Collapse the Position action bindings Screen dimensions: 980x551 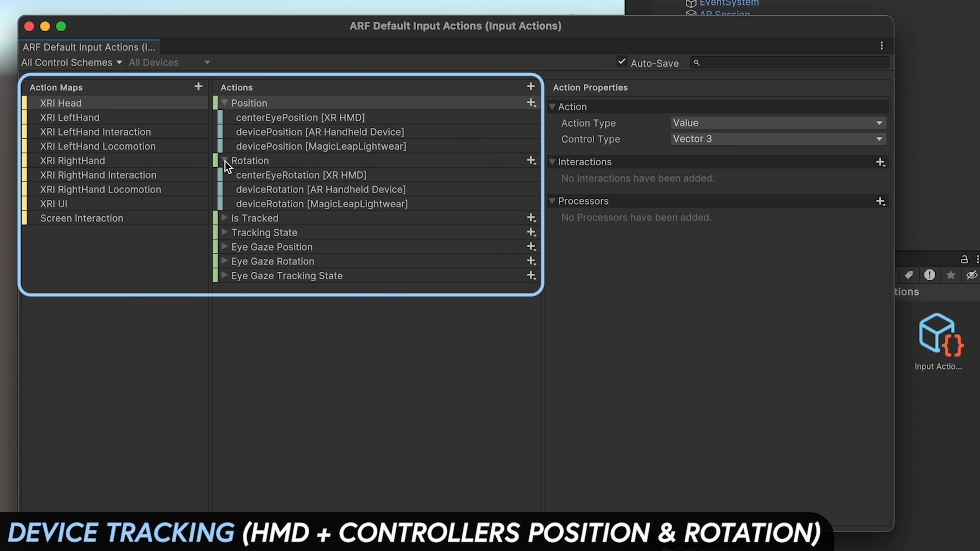pyautogui.click(x=225, y=102)
